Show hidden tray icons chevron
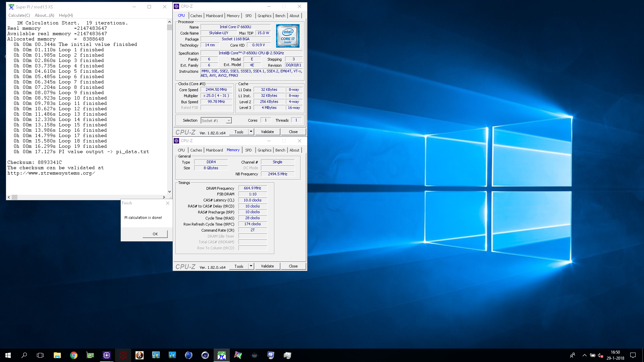 (x=585, y=355)
